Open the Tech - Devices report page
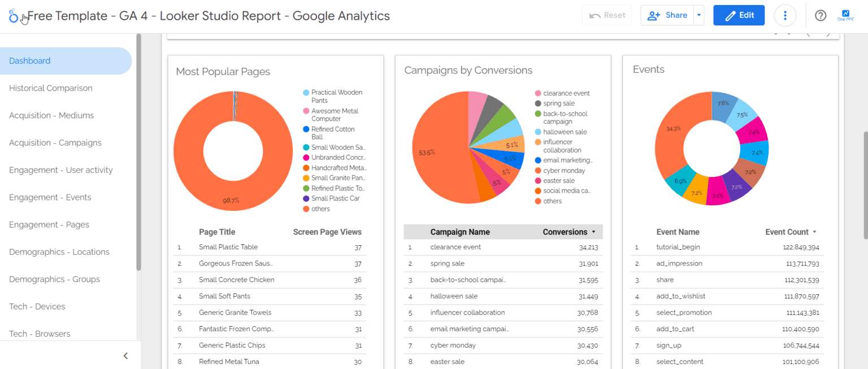 pyautogui.click(x=37, y=306)
